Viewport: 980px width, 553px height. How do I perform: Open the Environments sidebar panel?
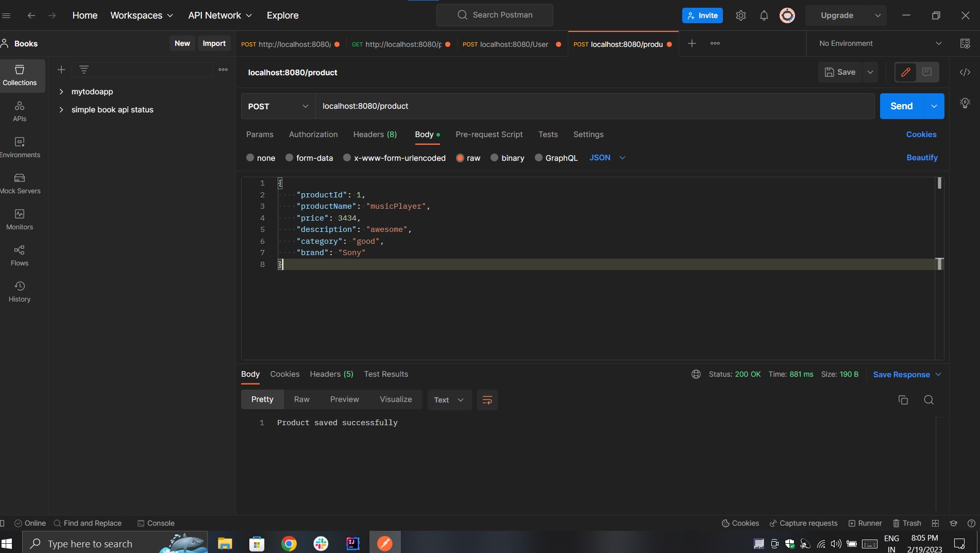[x=19, y=147]
